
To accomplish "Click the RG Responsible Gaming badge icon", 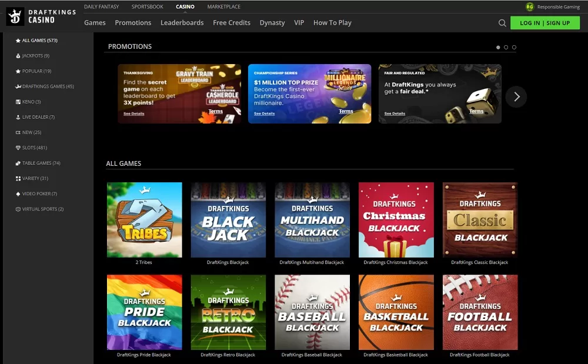I will tap(530, 6).
